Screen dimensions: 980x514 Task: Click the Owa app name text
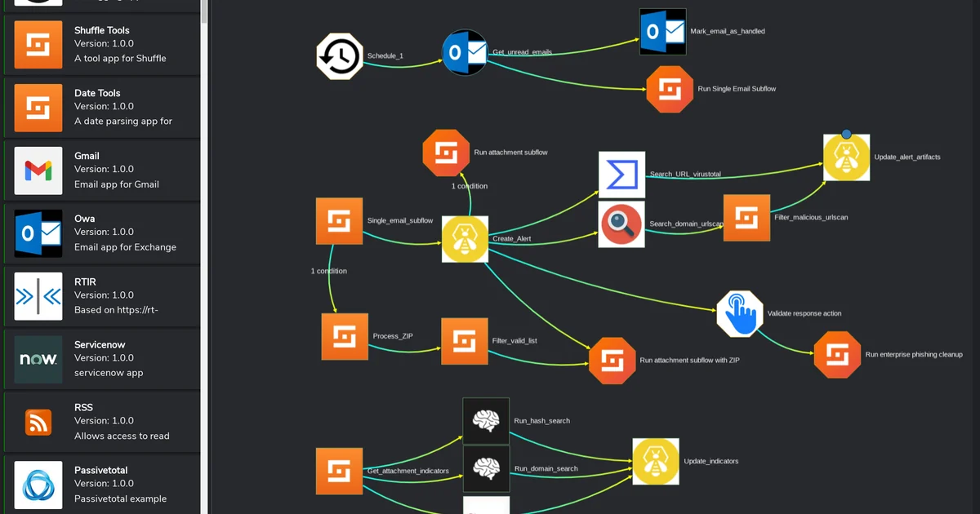84,219
